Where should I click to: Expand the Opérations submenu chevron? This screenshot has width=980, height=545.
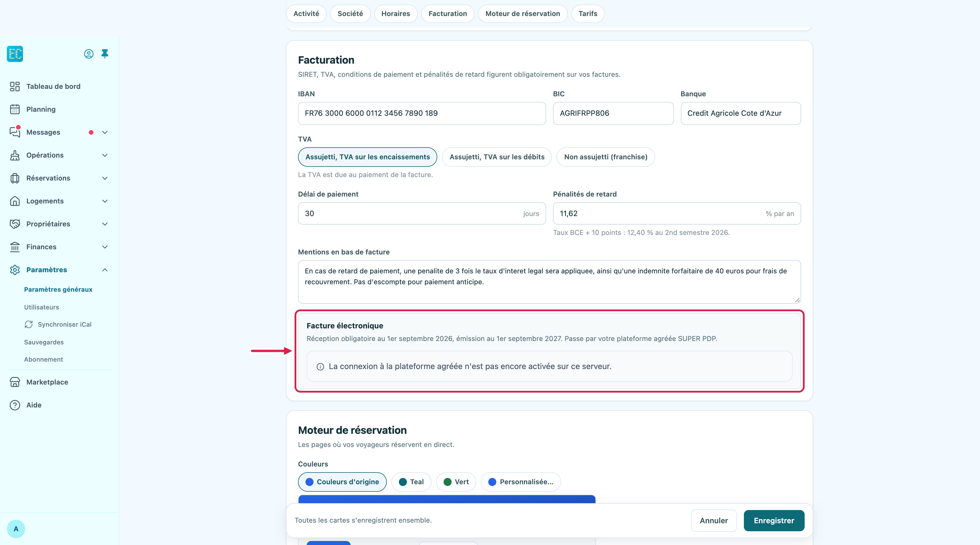pos(105,155)
